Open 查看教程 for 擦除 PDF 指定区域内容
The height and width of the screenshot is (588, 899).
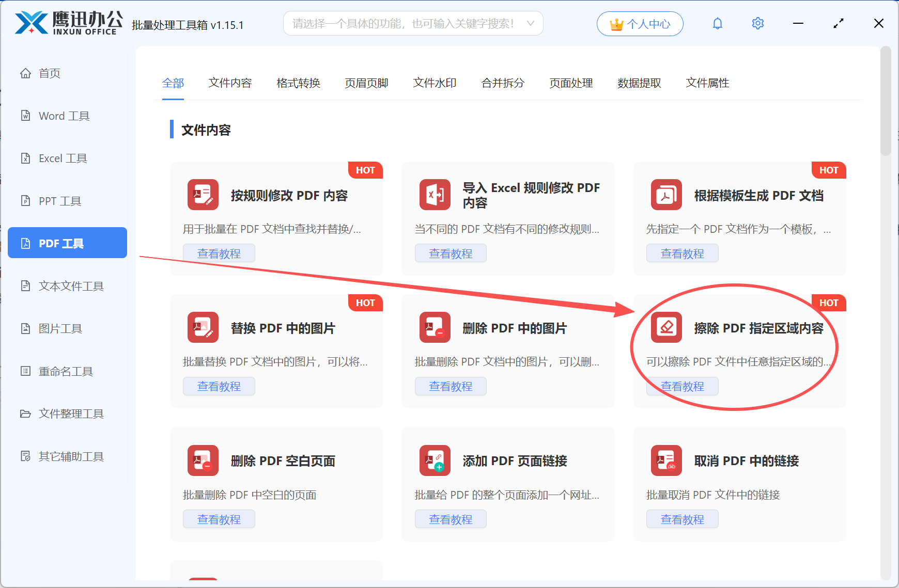pos(683,386)
